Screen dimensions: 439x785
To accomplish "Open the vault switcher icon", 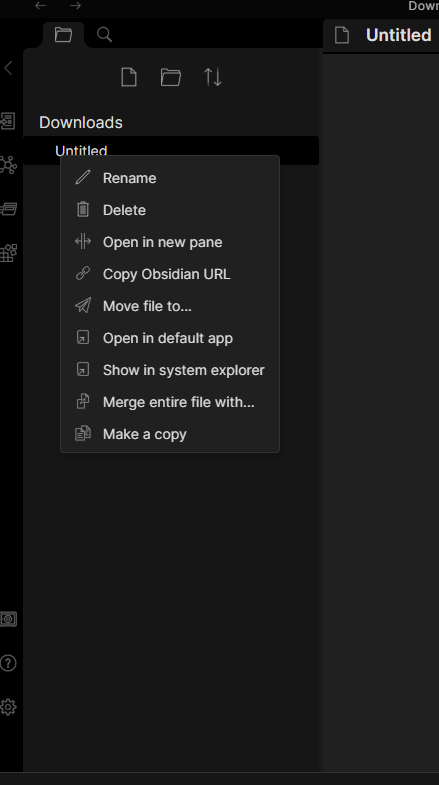I will pos(8,619).
